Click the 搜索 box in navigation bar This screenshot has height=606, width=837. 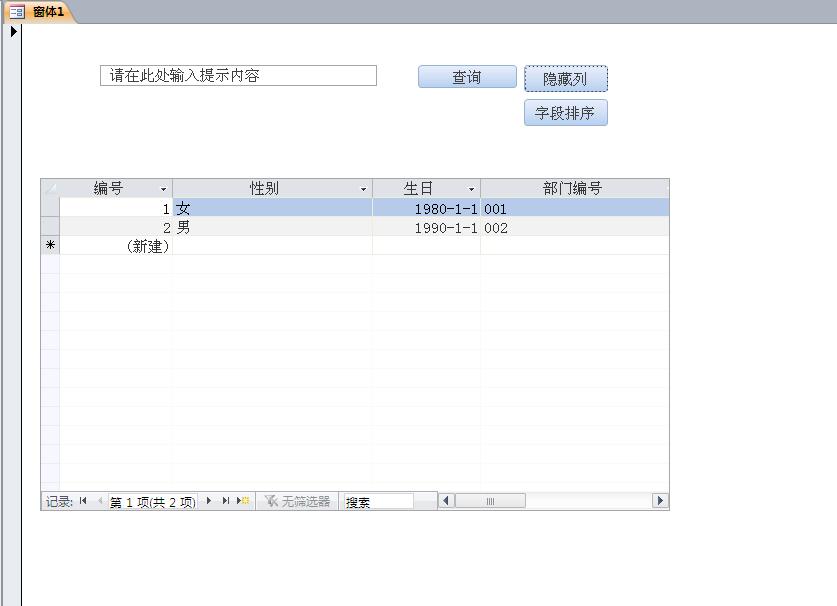tap(378, 501)
